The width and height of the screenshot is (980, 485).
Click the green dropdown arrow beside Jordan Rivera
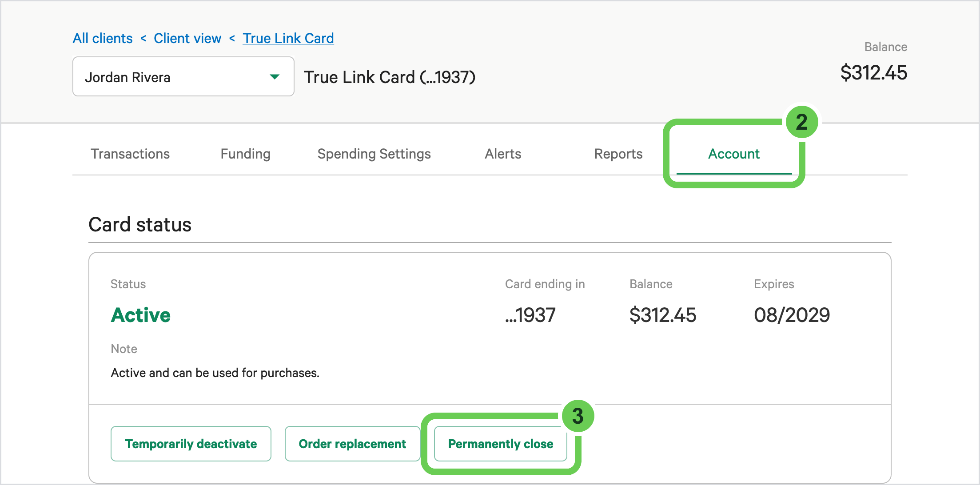pos(275,77)
